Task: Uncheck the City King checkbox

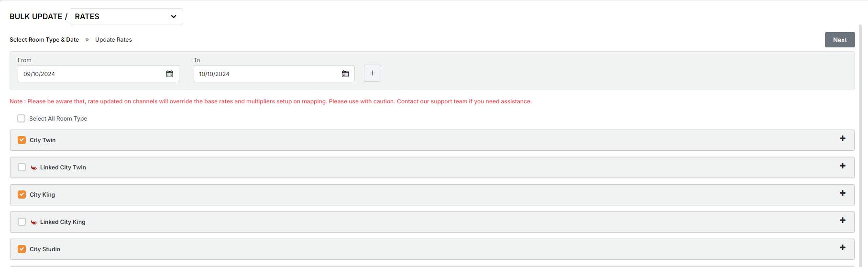Action: 22,195
